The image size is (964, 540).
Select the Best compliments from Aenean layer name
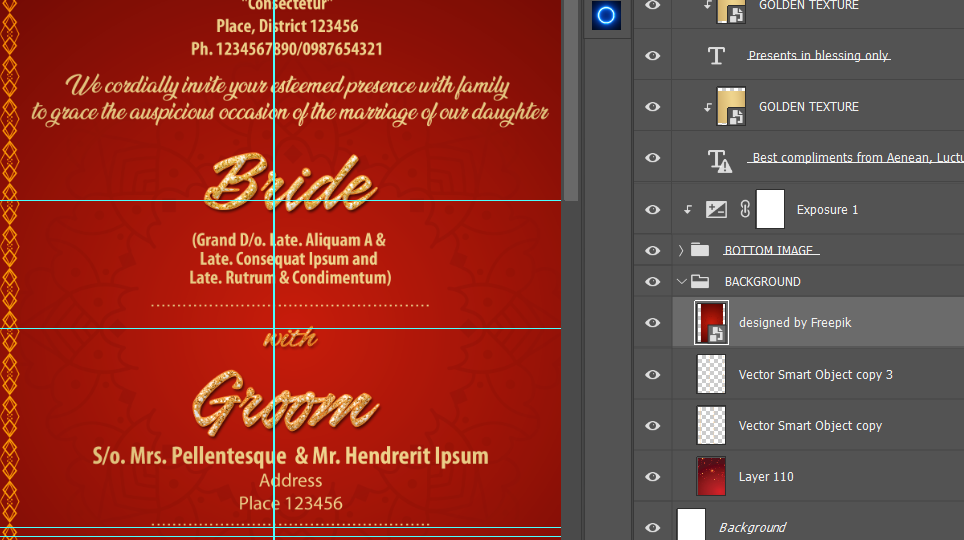tap(858, 158)
